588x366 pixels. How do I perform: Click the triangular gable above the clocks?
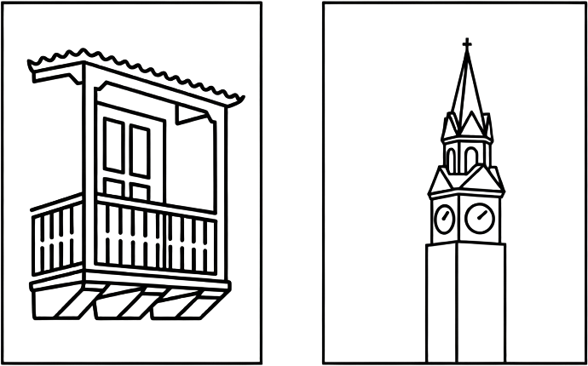[464, 181]
